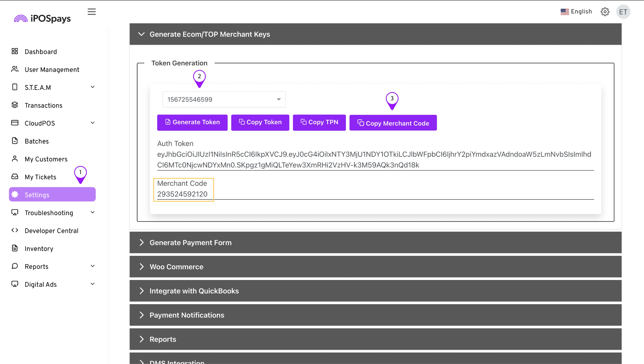Screen dimensions: 644x364
Task: Expand the Troubleshooting submenu chevron
Action: point(93,213)
